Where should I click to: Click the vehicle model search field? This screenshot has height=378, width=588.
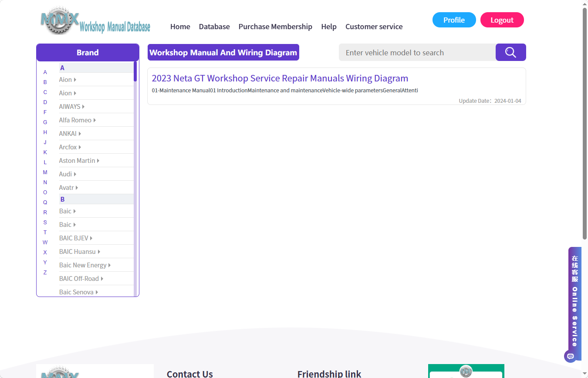coord(417,52)
